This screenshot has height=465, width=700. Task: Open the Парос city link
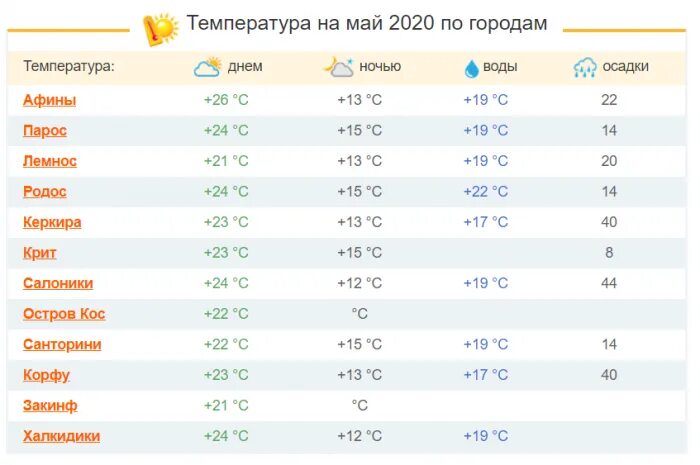(46, 130)
